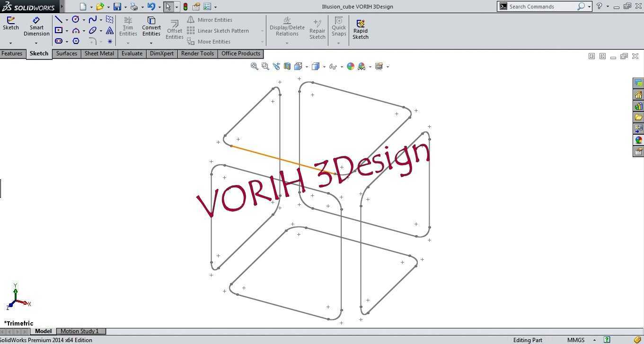
Task: Click the Open folder icon
Action: pos(100,7)
